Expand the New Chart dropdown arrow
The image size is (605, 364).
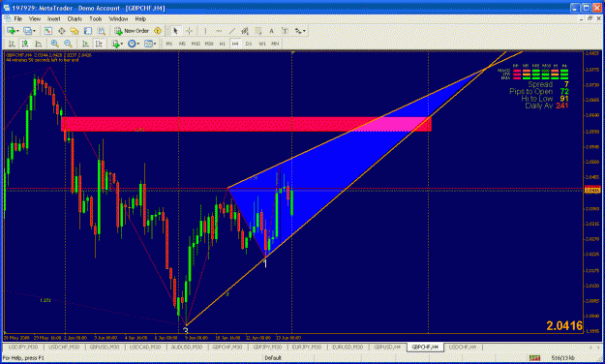17,31
